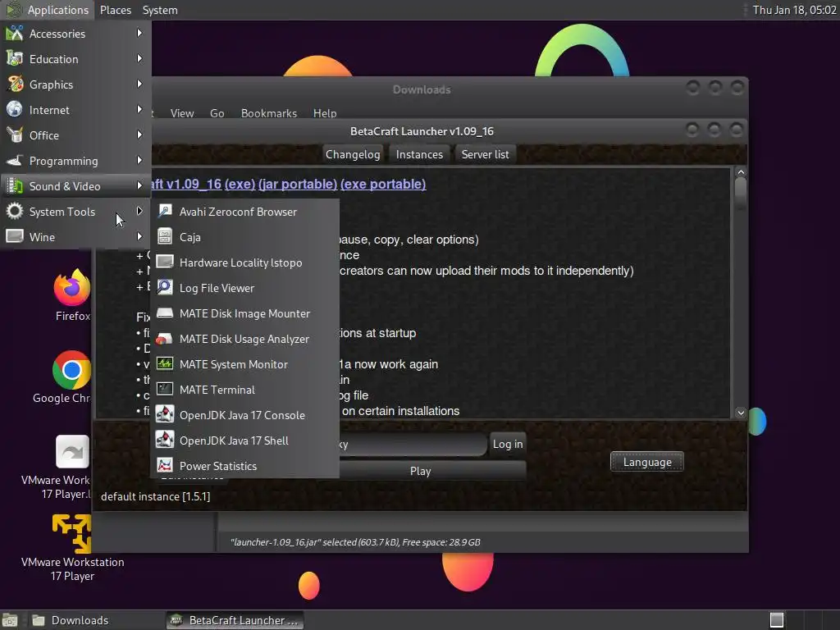Follow the (jar portable) link
This screenshot has width=840, height=630.
(x=298, y=184)
